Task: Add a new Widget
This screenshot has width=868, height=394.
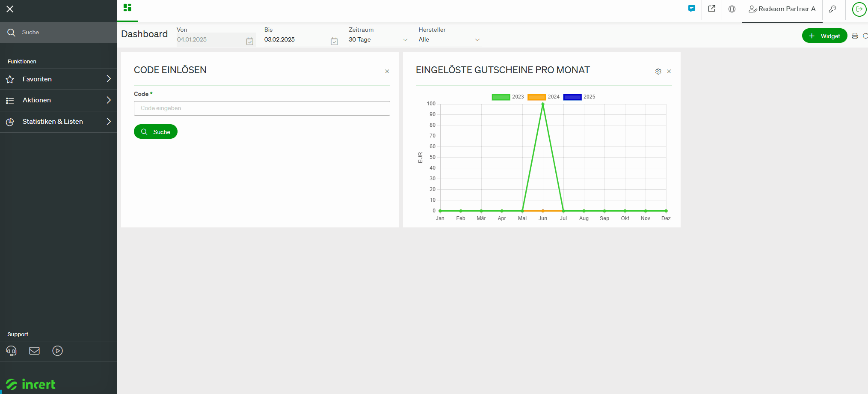Action: pos(824,36)
